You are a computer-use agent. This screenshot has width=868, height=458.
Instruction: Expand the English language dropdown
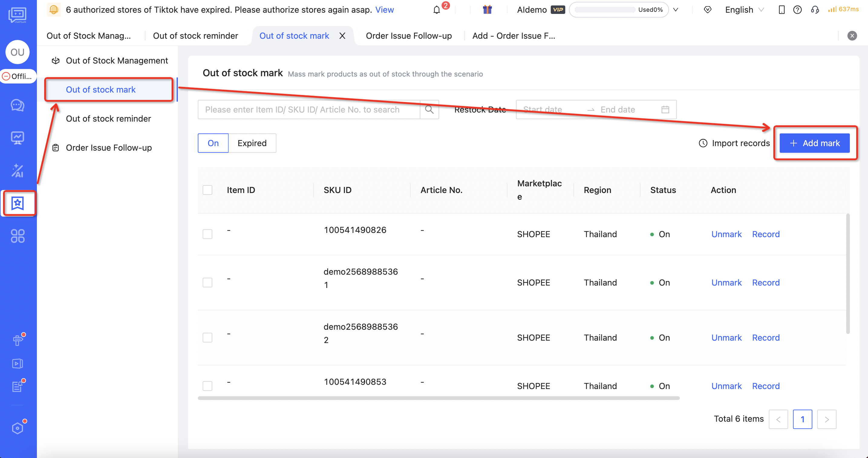click(x=744, y=10)
